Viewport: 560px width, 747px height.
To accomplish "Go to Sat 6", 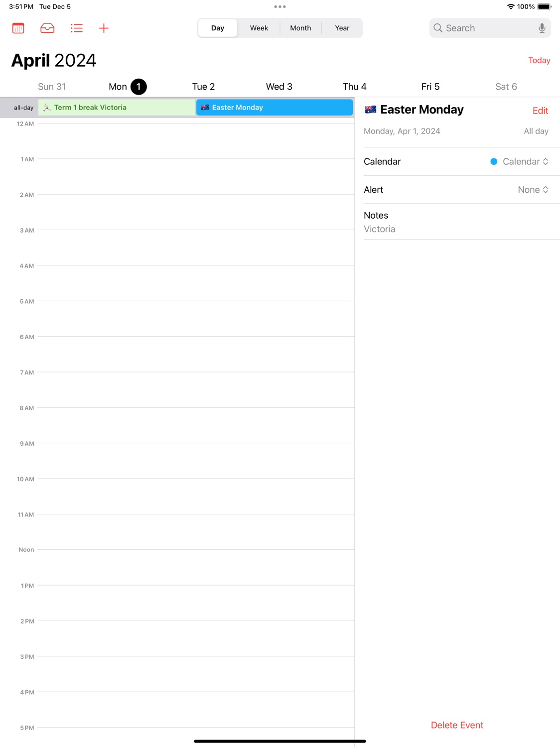I will pyautogui.click(x=506, y=87).
